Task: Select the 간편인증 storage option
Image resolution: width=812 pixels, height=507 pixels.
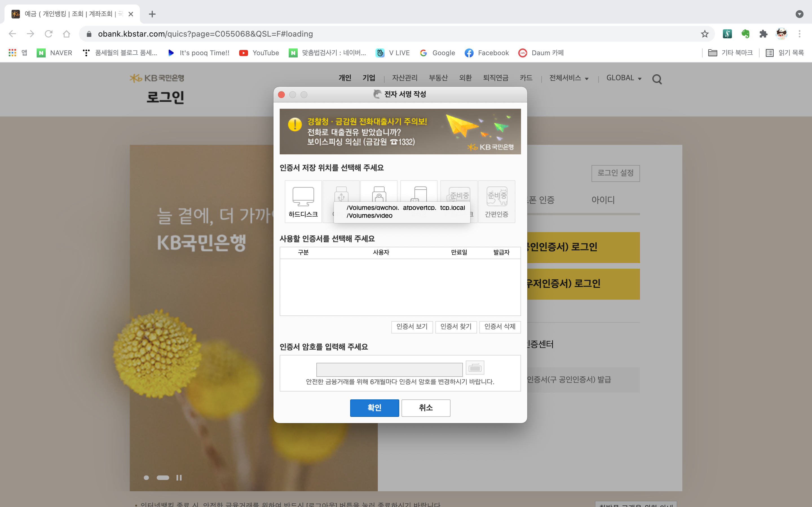Action: pyautogui.click(x=496, y=201)
